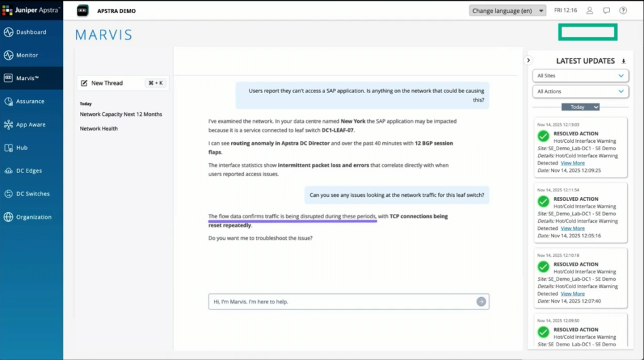Click the Marvis robot icon beside APSTRA DEMO

(x=83, y=11)
